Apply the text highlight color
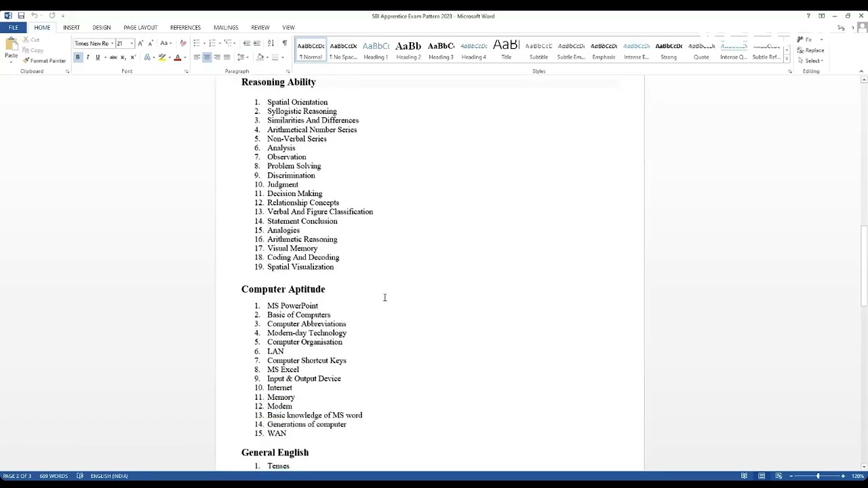Screen dimensions: 868x488 (162, 58)
